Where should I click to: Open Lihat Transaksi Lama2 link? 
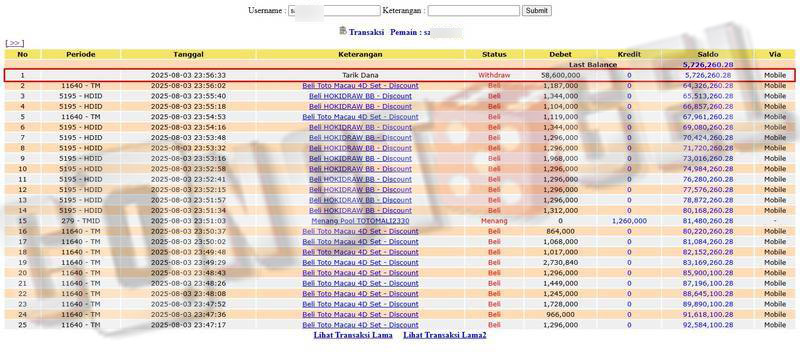tap(444, 335)
